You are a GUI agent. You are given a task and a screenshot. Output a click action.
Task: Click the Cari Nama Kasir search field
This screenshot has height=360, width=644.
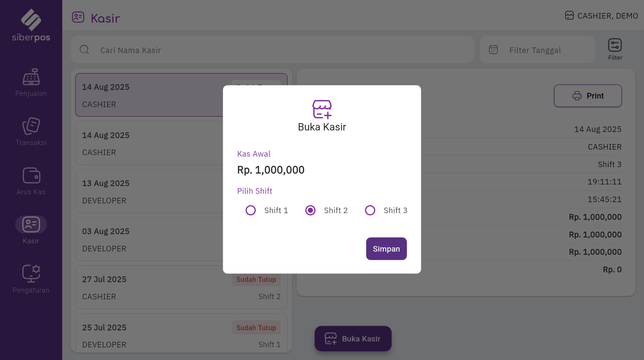point(275,50)
